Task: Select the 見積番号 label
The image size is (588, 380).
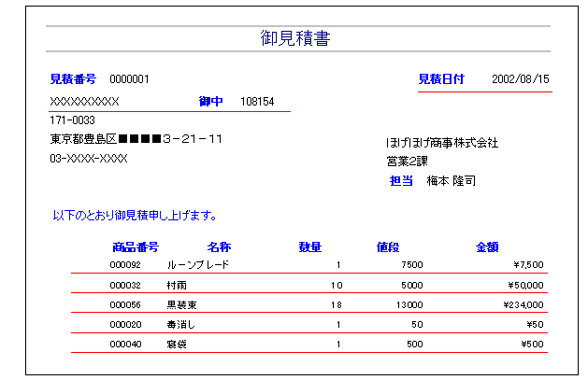Action: 73,79
